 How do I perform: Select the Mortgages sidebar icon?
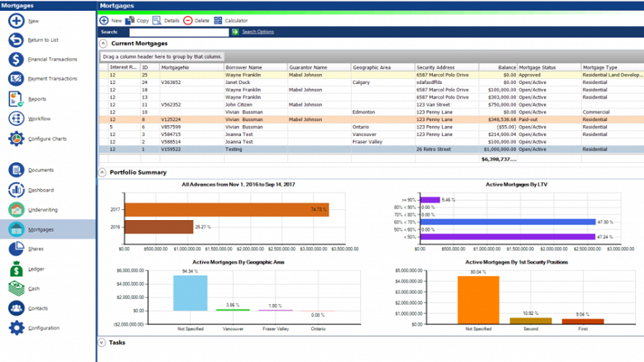coord(17,230)
